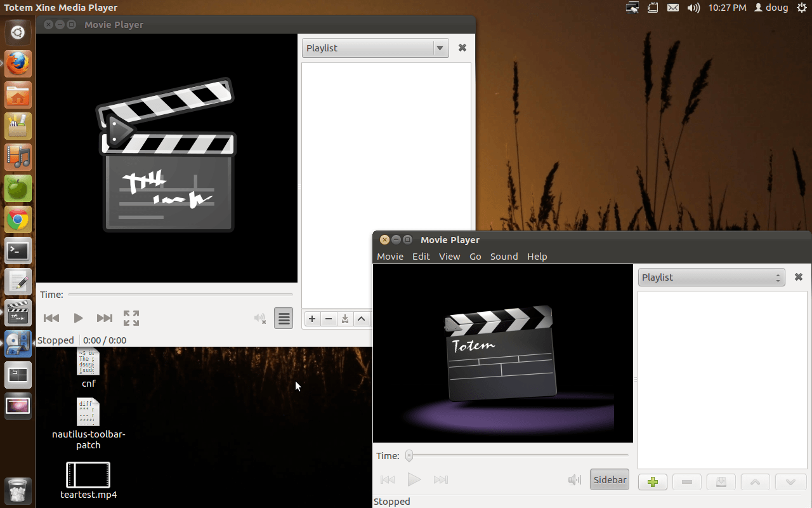
Task: Click the minus remove button in the rear playlist
Action: (x=329, y=319)
